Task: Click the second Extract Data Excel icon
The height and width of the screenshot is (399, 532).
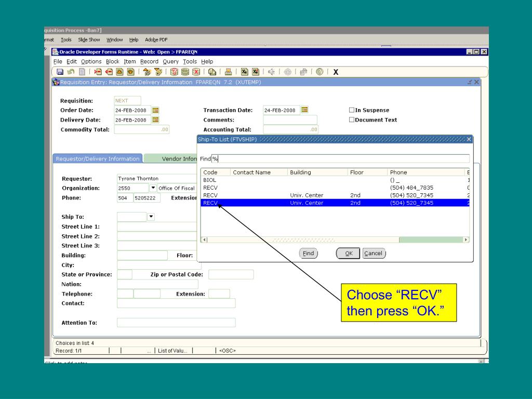Action: pos(255,72)
